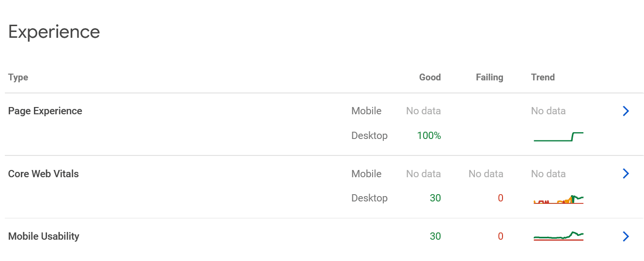
Task: Click Mobile Usability good count 30
Action: tap(435, 236)
